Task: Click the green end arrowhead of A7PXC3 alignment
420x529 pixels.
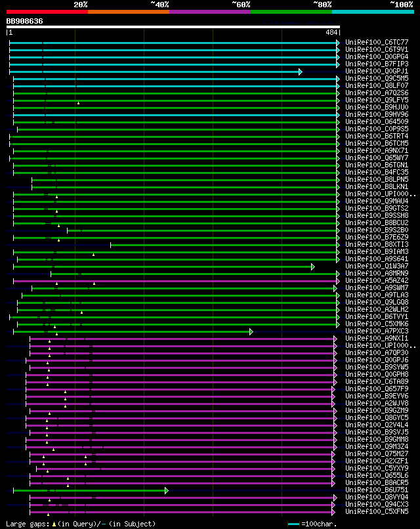Action: (x=251, y=331)
